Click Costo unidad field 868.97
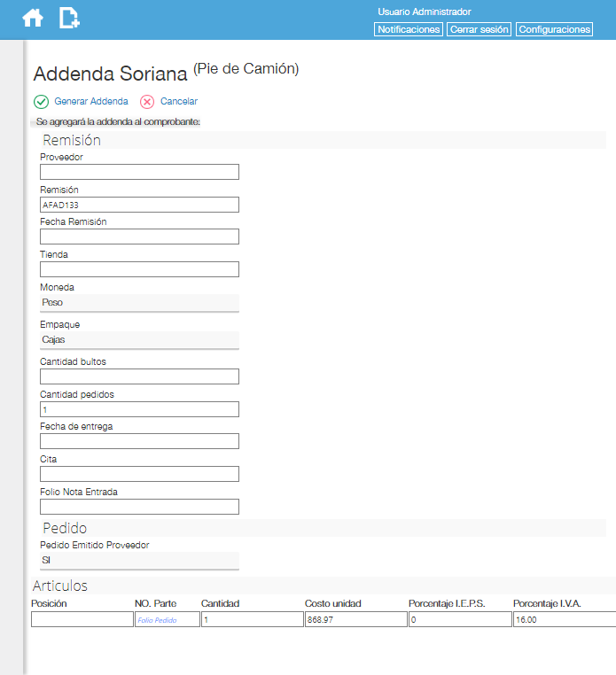Screen dimensions: 616x675 tap(355, 619)
